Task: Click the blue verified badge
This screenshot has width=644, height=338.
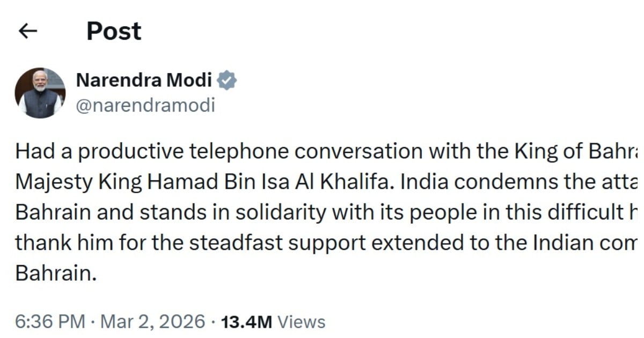Action: pos(228,81)
